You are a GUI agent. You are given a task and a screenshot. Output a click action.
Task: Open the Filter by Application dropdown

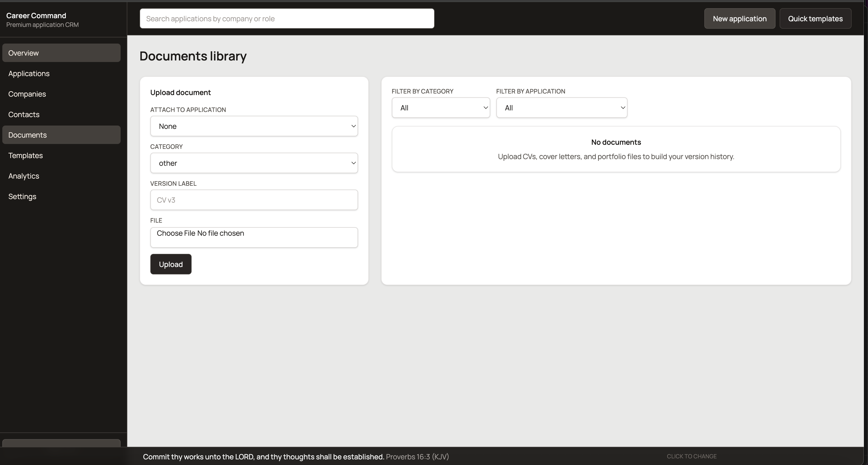561,108
